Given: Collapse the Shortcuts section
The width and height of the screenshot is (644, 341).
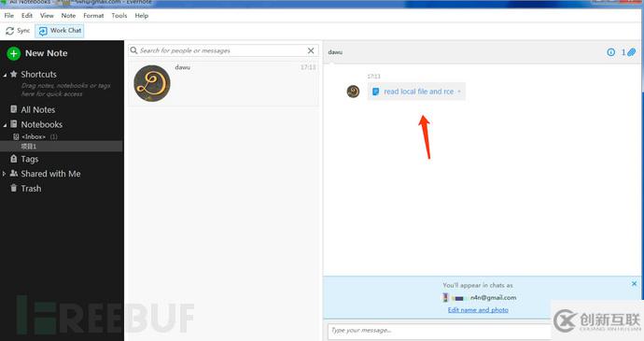Looking at the screenshot, I should [x=5, y=75].
